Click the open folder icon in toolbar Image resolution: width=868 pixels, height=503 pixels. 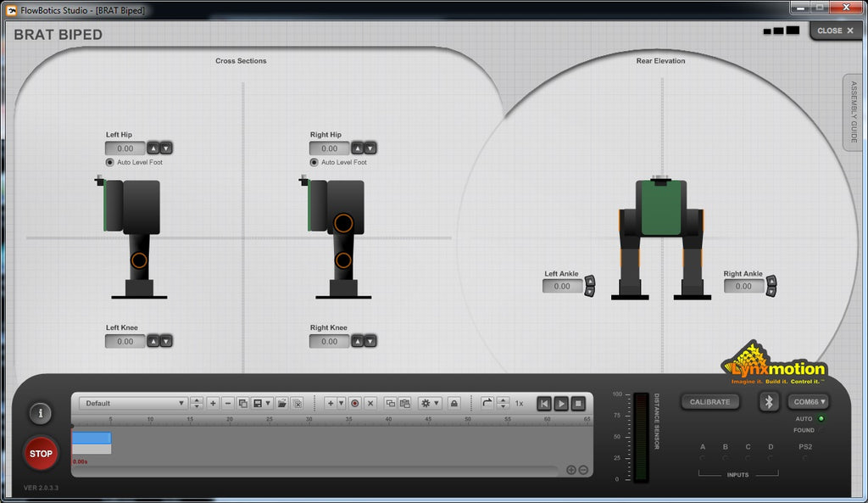pos(282,404)
